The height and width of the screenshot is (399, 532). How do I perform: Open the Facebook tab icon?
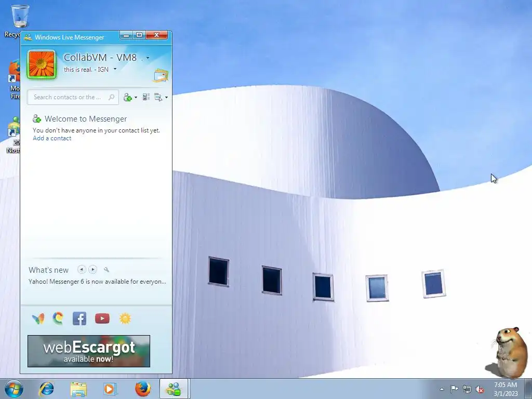(79, 318)
